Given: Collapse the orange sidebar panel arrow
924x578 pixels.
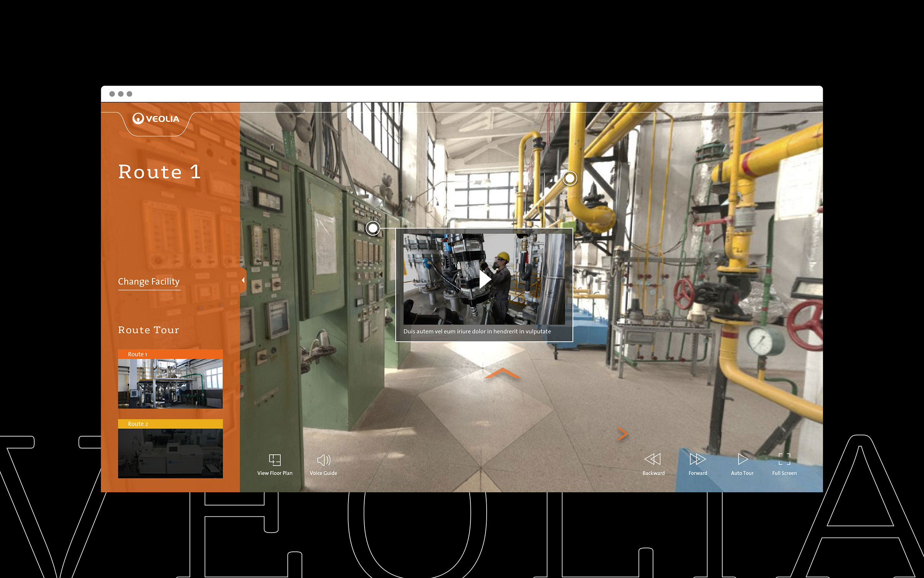Looking at the screenshot, I should pos(243,281).
